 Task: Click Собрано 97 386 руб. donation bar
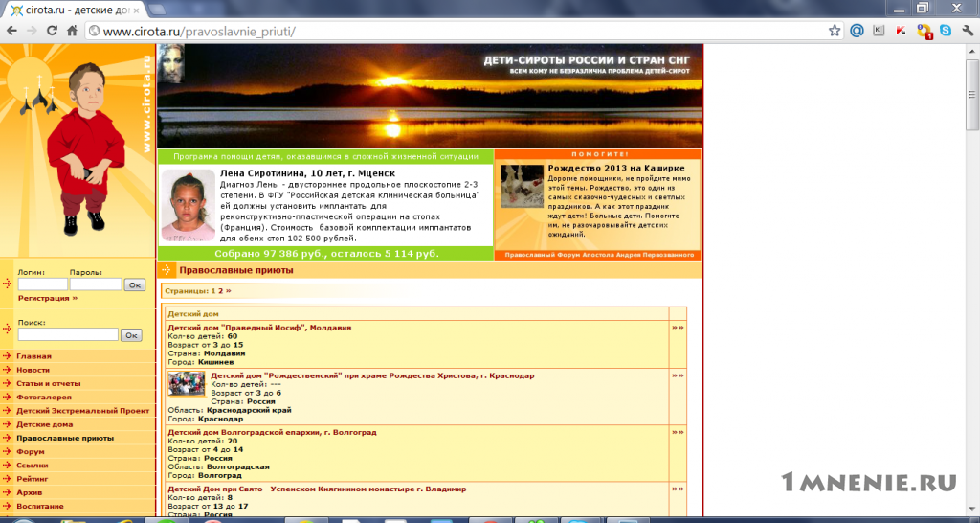(326, 254)
